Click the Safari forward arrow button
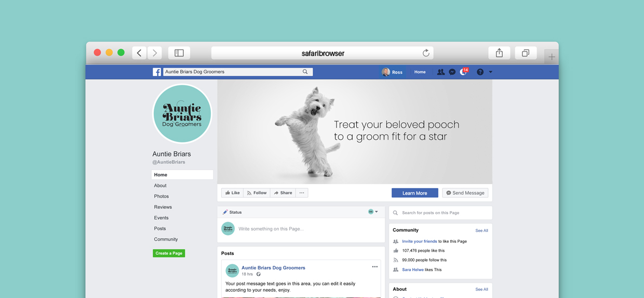The height and width of the screenshot is (298, 644). click(155, 53)
